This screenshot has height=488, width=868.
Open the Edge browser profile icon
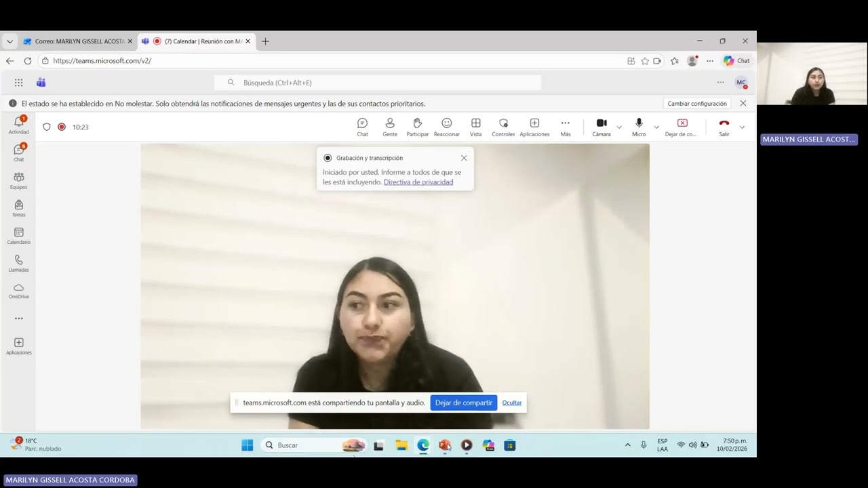pos(692,61)
